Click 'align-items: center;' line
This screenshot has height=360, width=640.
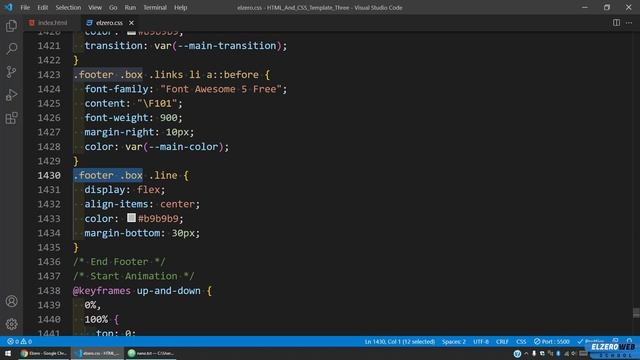tap(142, 204)
